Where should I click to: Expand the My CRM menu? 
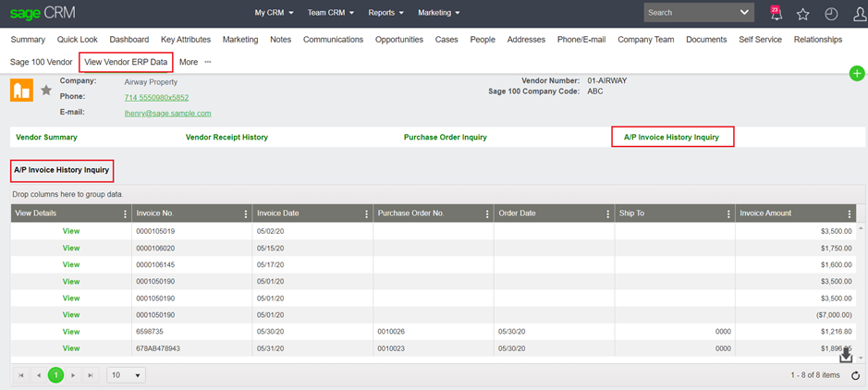(x=274, y=13)
